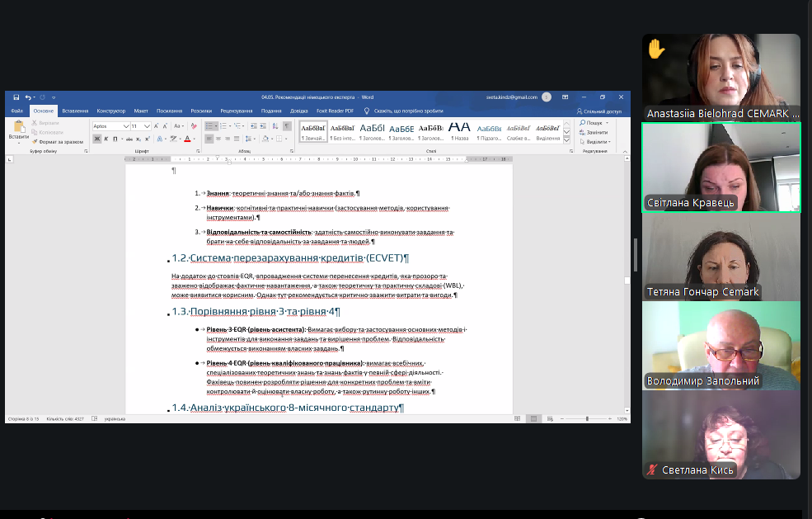The width and height of the screenshot is (812, 519).
Task: Toggle Print Layout view in status bar
Action: (x=533, y=418)
